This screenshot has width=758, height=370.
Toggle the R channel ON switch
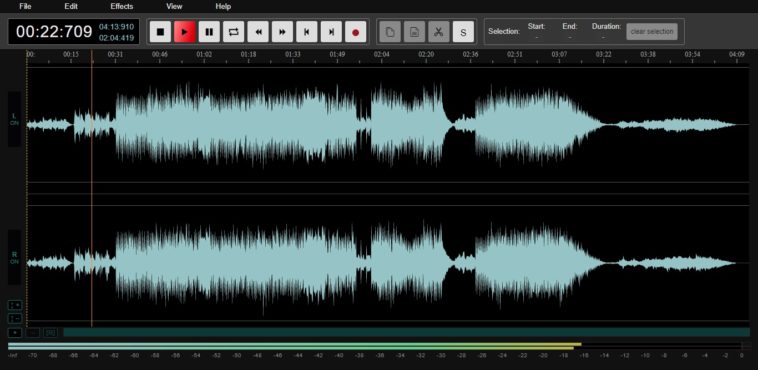[x=14, y=257]
